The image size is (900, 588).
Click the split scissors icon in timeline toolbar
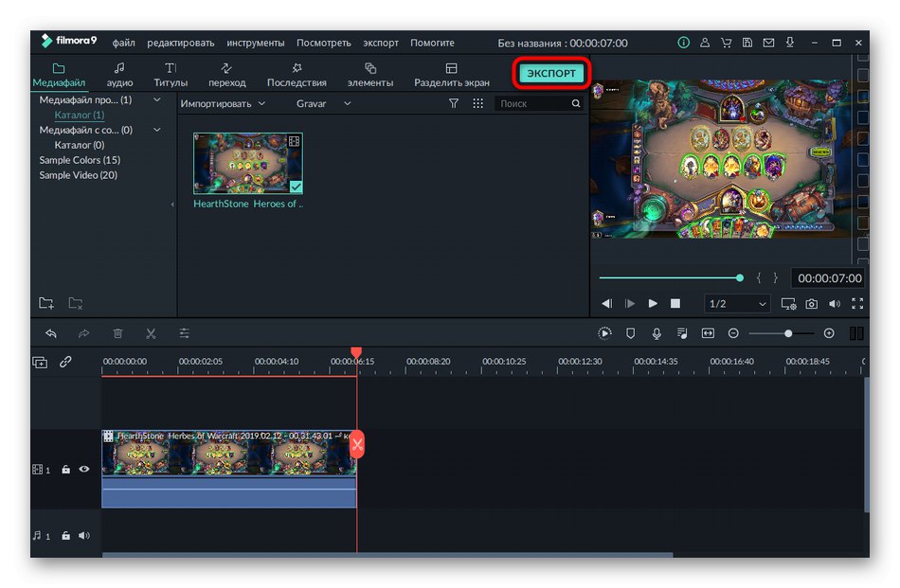pyautogui.click(x=151, y=333)
